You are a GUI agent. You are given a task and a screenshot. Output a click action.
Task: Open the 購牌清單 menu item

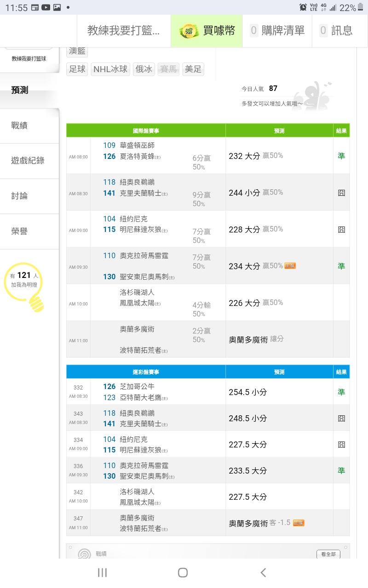tap(277, 31)
